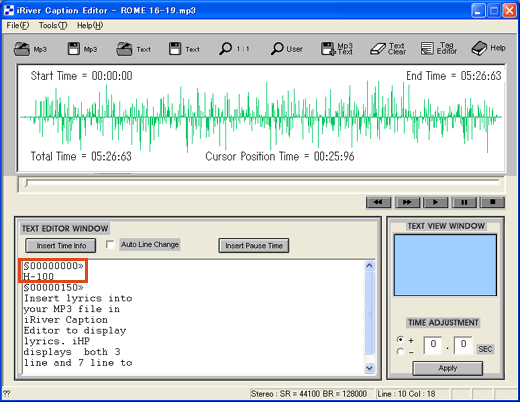Click the line "$00000150»" in the editor
This screenshot has height=402, width=520.
[53, 287]
